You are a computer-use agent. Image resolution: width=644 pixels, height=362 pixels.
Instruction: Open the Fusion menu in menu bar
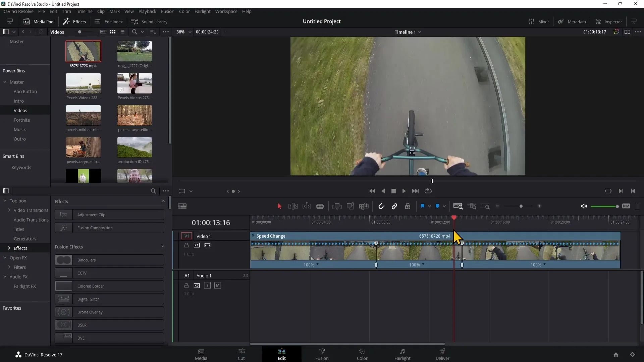167,11
